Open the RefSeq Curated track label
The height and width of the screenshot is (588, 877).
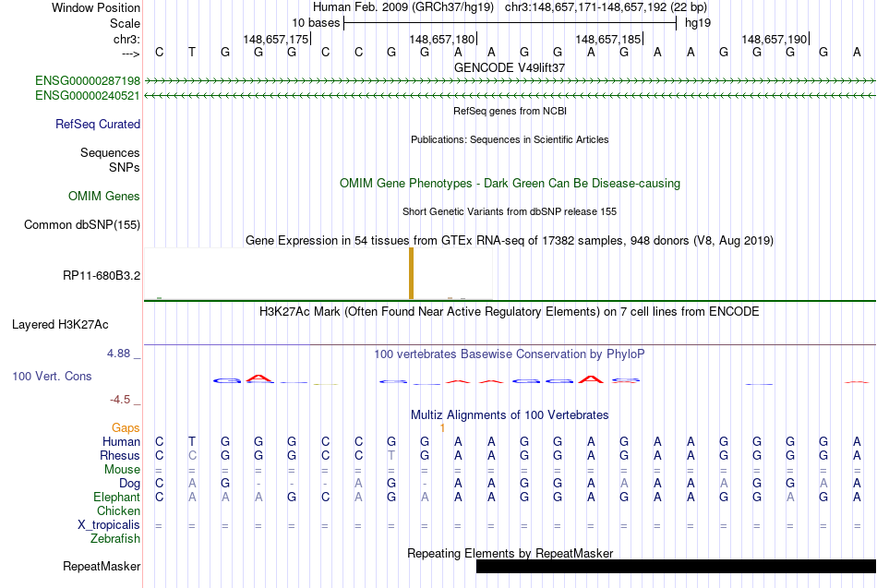[x=98, y=125]
